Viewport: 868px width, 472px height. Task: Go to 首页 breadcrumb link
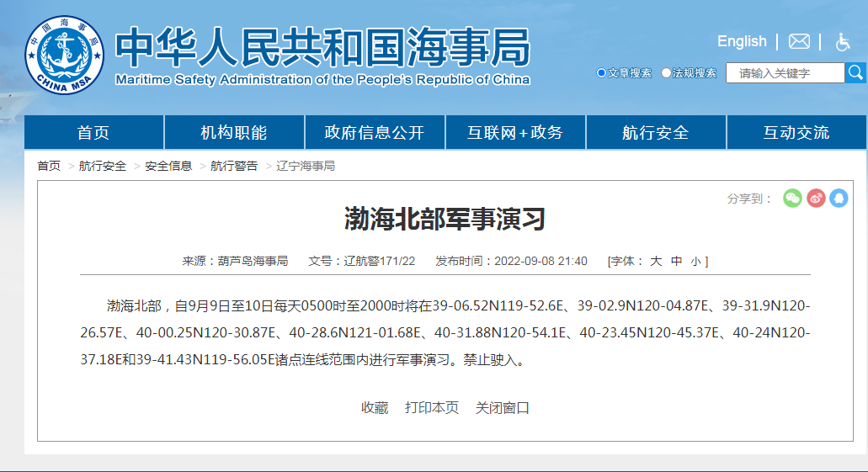[49, 166]
